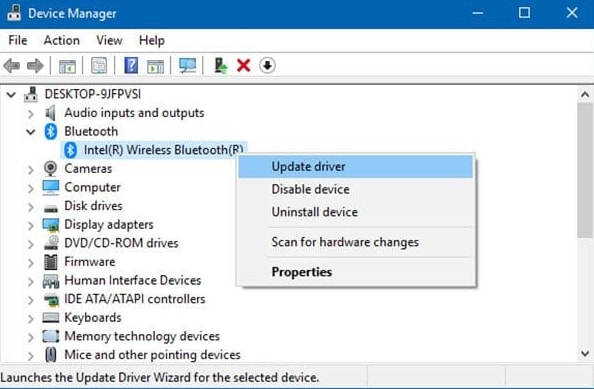Choose Disable device from context menu

[356, 189]
